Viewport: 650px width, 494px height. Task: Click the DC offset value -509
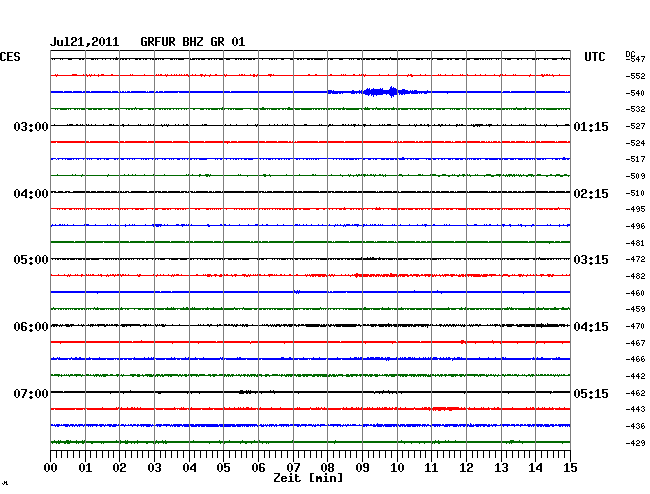click(635, 176)
